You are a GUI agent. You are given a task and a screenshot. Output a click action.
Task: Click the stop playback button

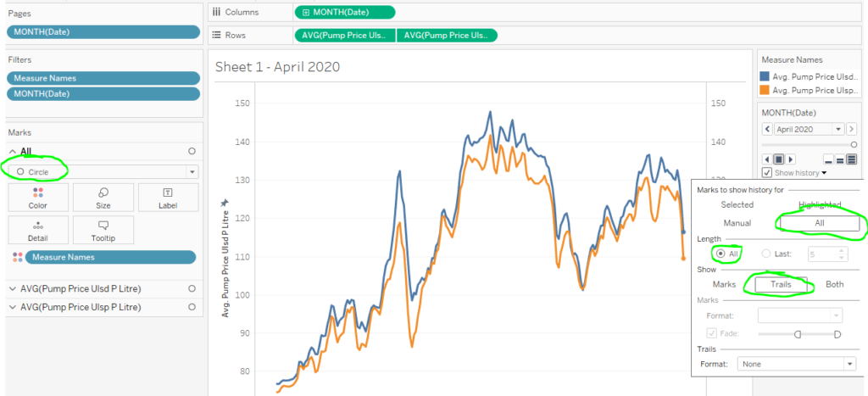[779, 159]
